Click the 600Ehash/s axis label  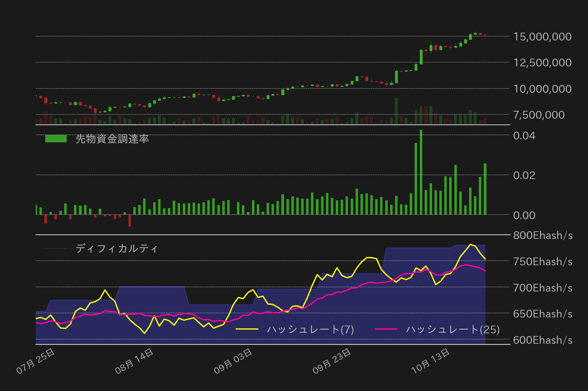pyautogui.click(x=542, y=340)
